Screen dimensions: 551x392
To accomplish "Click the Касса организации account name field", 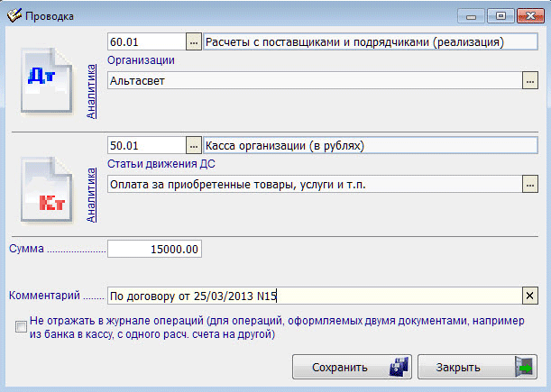I will click(371, 145).
